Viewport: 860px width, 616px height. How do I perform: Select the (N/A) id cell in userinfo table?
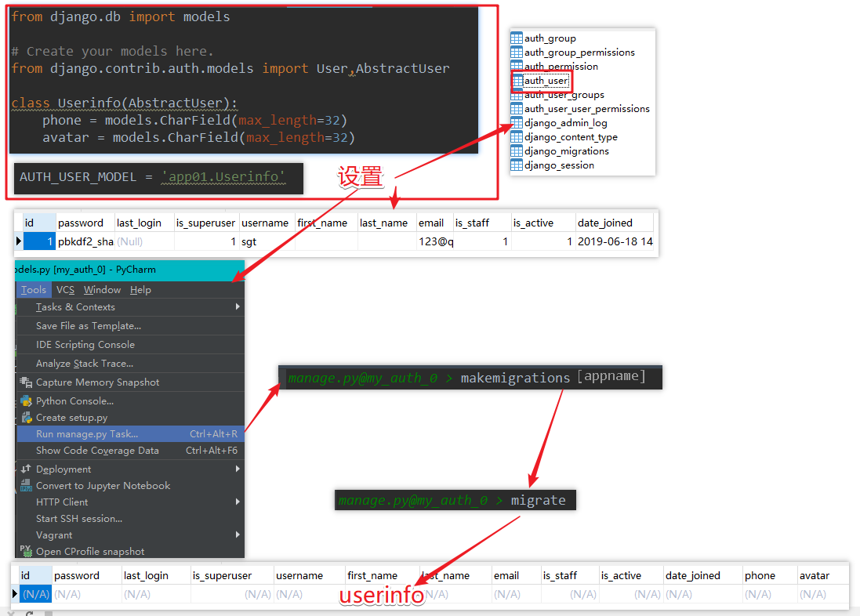pyautogui.click(x=35, y=594)
